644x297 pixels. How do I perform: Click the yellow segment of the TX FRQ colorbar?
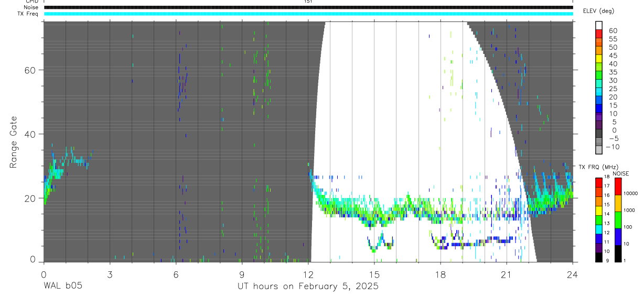tap(599, 211)
